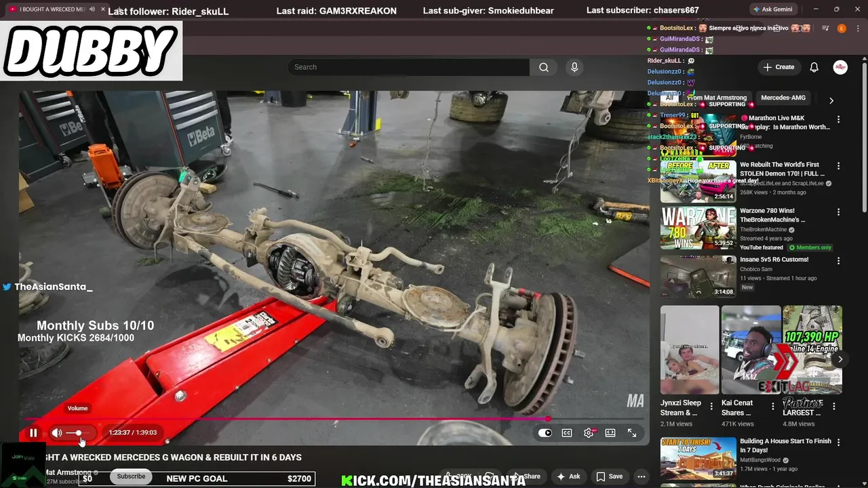
Task: Open the Marathon Live M&K thumbnail
Action: [x=698, y=135]
